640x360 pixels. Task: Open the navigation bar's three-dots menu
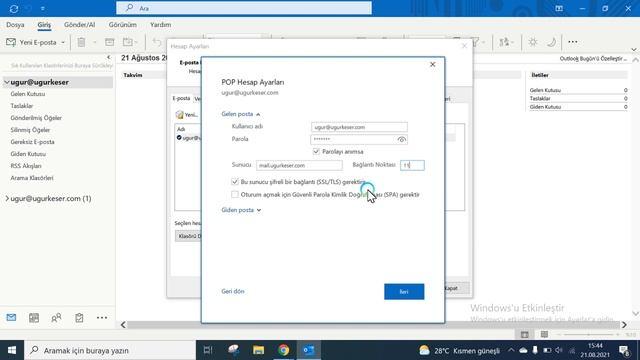coord(102,318)
